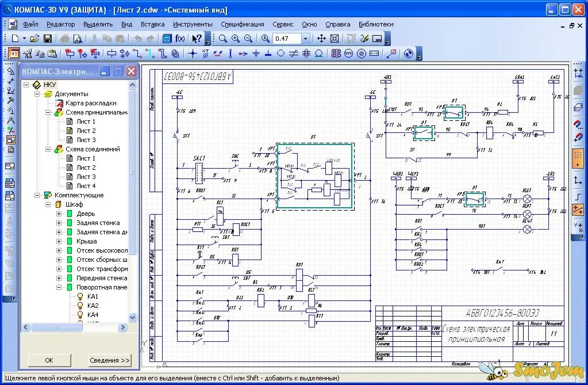
Task: Collapse the Шкаф tree node
Action: point(48,204)
